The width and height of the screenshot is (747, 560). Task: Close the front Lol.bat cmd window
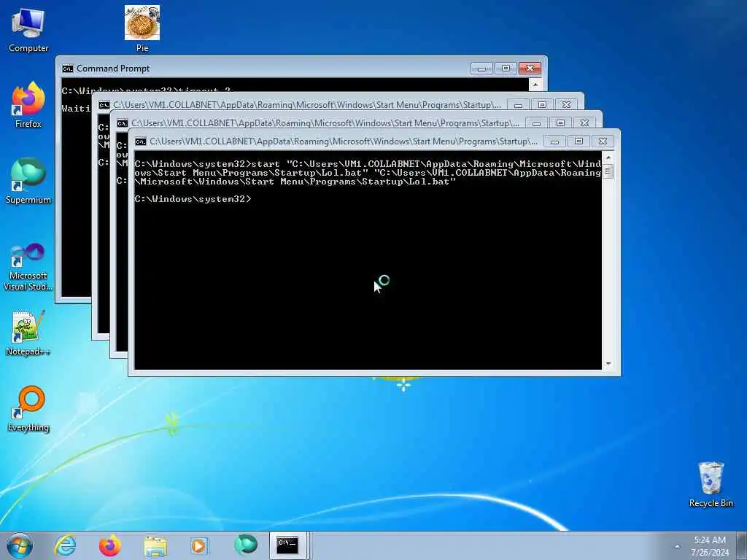pos(603,141)
